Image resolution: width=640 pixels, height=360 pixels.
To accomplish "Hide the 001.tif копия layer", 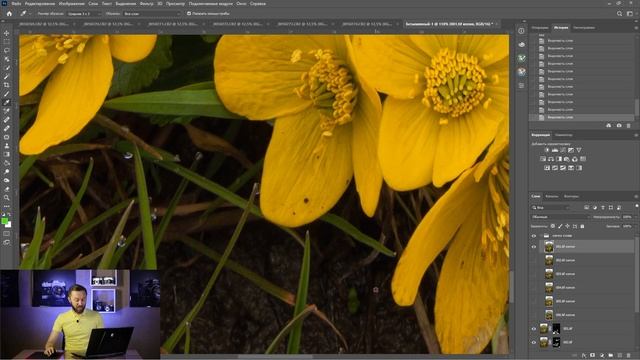I will pyautogui.click(x=533, y=247).
